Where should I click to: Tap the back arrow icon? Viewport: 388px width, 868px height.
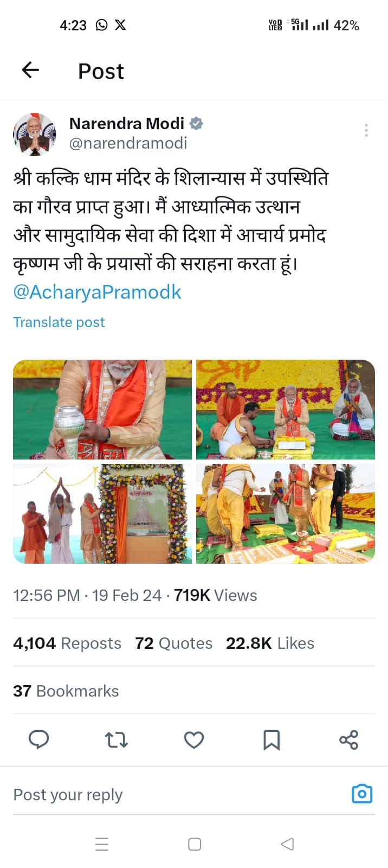[30, 70]
